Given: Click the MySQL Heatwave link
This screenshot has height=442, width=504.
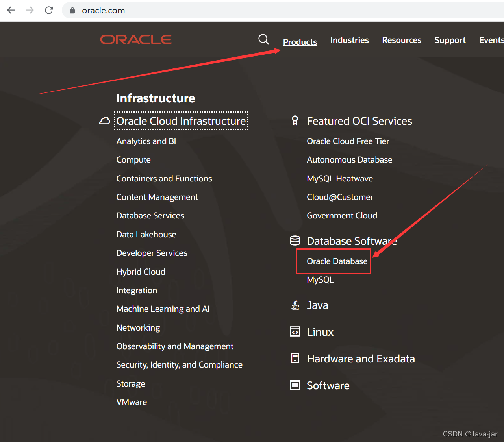Looking at the screenshot, I should click(x=339, y=178).
